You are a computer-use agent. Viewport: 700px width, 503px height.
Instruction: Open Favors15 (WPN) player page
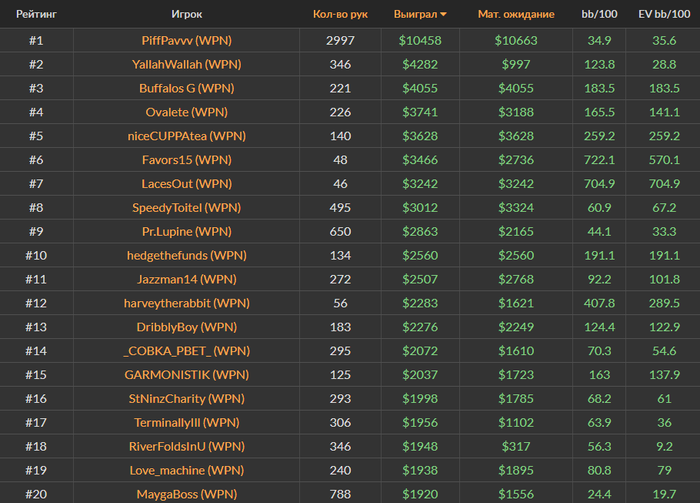[187, 160]
